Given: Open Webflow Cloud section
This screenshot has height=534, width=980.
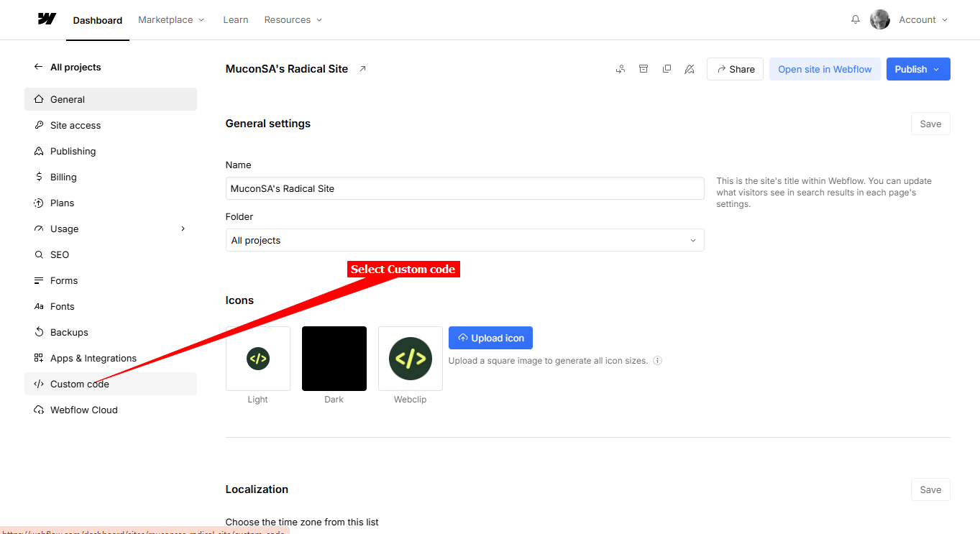Looking at the screenshot, I should 111,410.
